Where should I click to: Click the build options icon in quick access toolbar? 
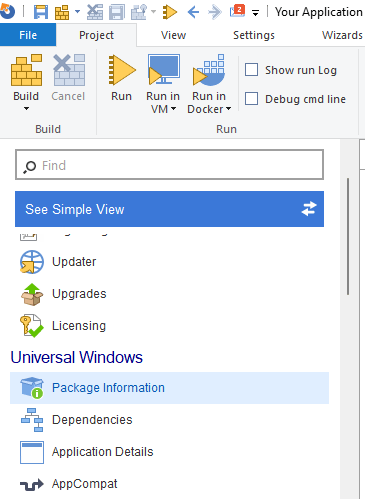[x=140, y=12]
